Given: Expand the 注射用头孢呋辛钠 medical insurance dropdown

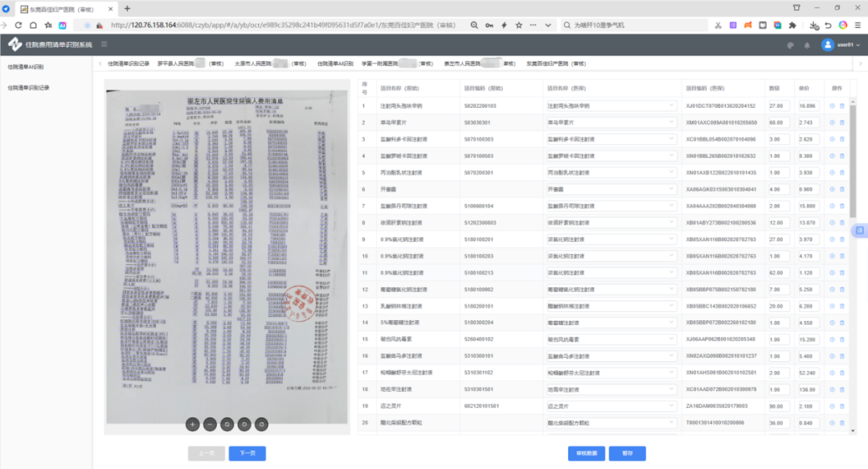Looking at the screenshot, I should 672,105.
